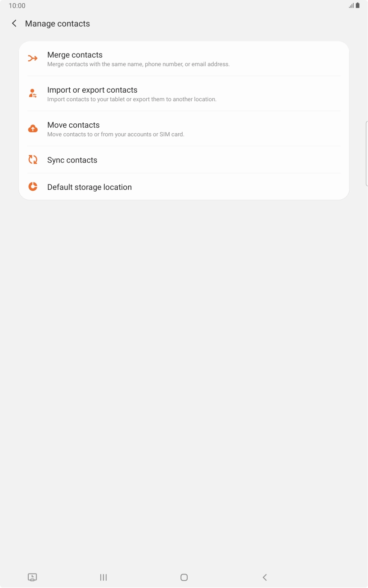The image size is (368, 588).
Task: Navigate back using the top-left arrow
Action: coord(14,23)
